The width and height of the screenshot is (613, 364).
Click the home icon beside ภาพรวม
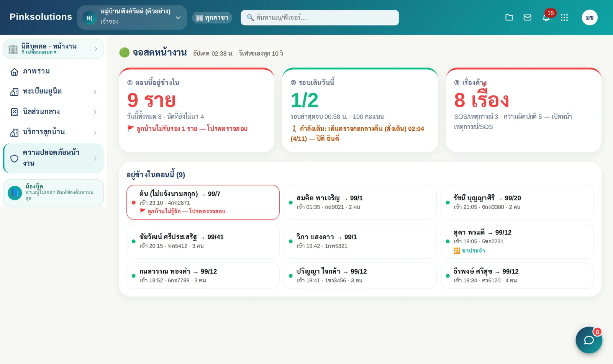coord(14,72)
